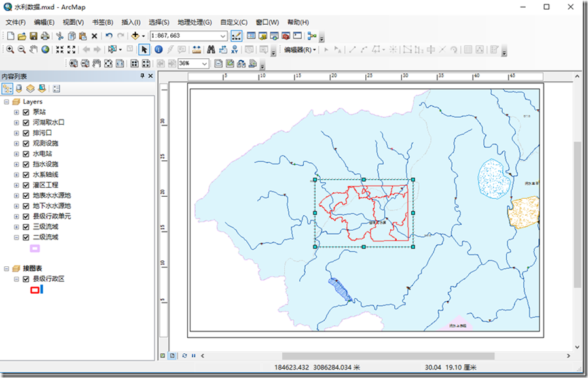Click the 县级行政区 red symbol swatch
Viewport: 588px width, 378px height.
pos(35,290)
